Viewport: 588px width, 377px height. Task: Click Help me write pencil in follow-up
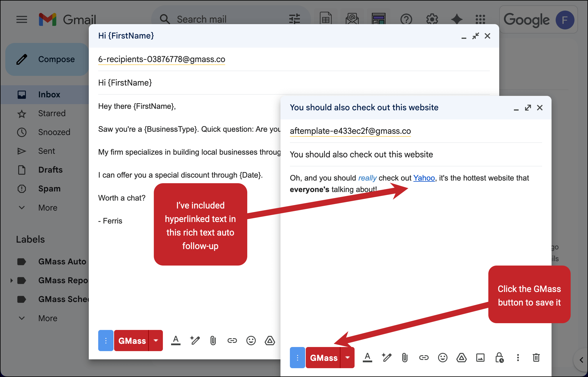tap(386, 358)
